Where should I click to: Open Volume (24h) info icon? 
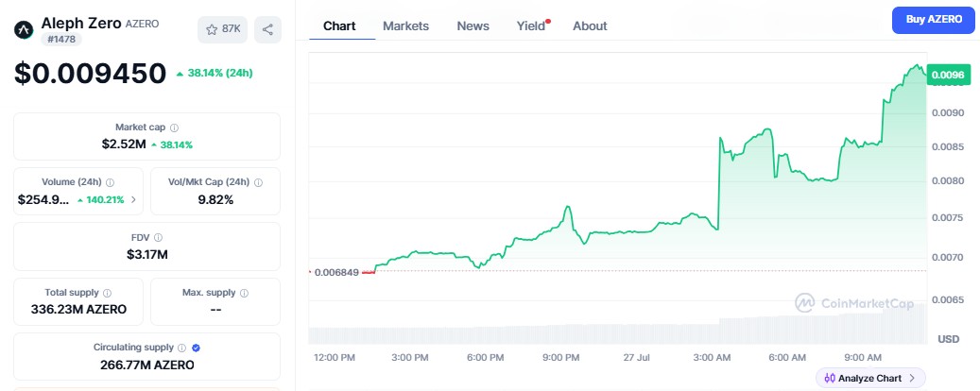tap(110, 182)
